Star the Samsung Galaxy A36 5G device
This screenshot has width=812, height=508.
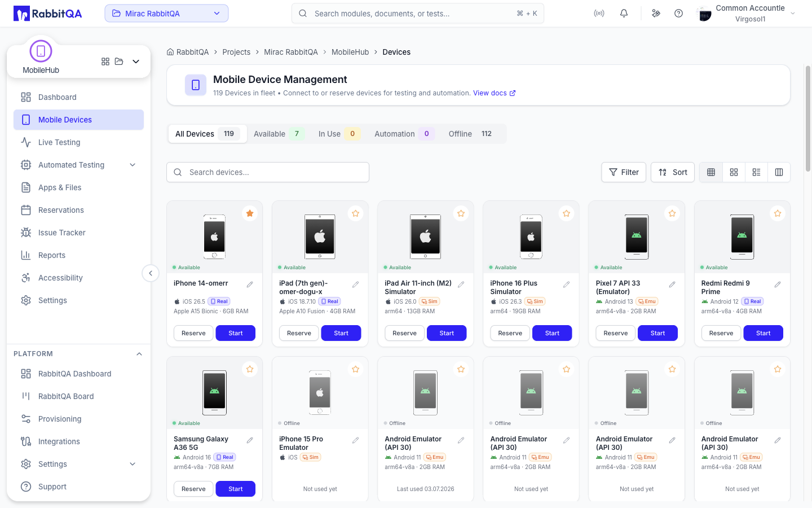click(x=250, y=369)
